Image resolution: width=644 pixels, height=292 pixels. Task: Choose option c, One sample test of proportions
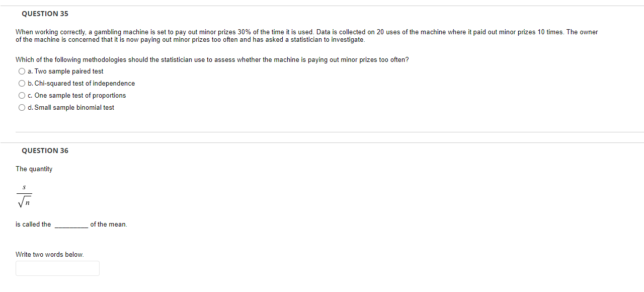point(22,95)
